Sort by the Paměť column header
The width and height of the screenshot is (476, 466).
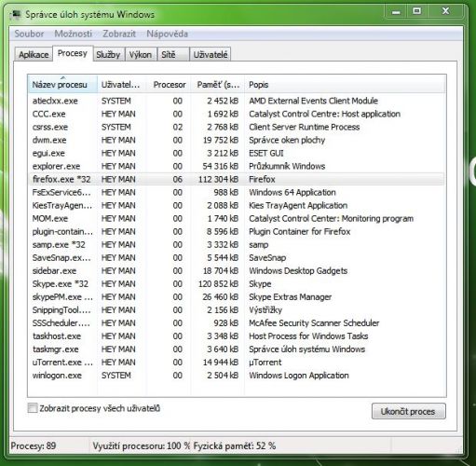click(x=217, y=85)
